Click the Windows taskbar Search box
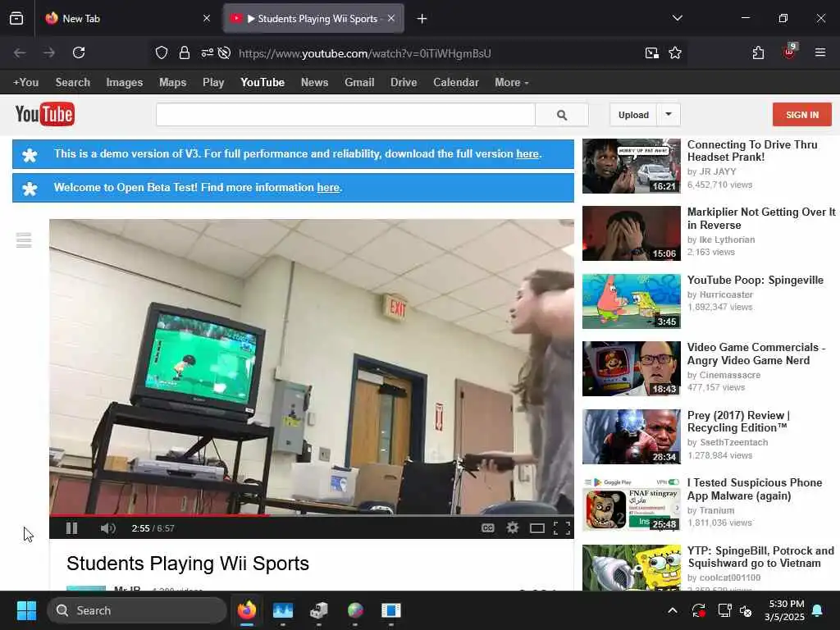The height and width of the screenshot is (630, 840). (137, 610)
